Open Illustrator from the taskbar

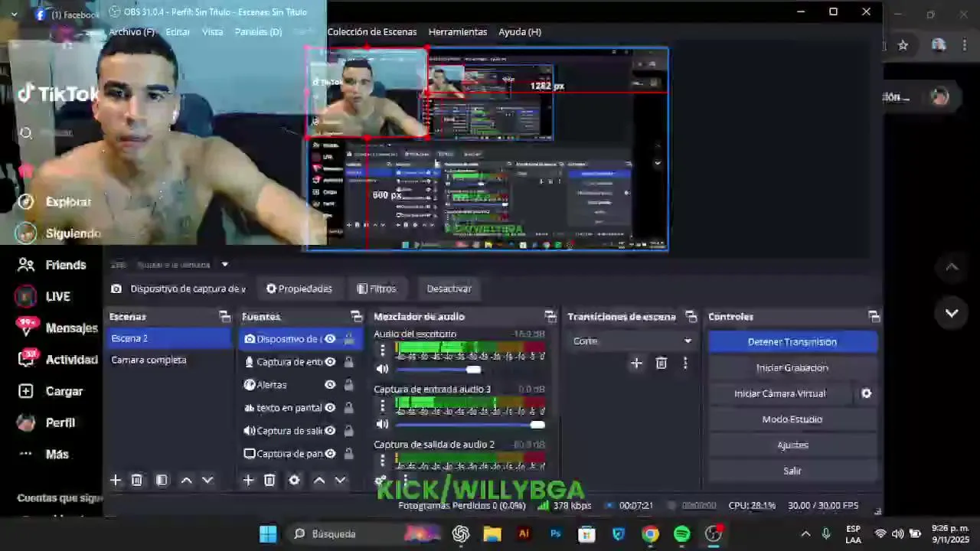524,533
